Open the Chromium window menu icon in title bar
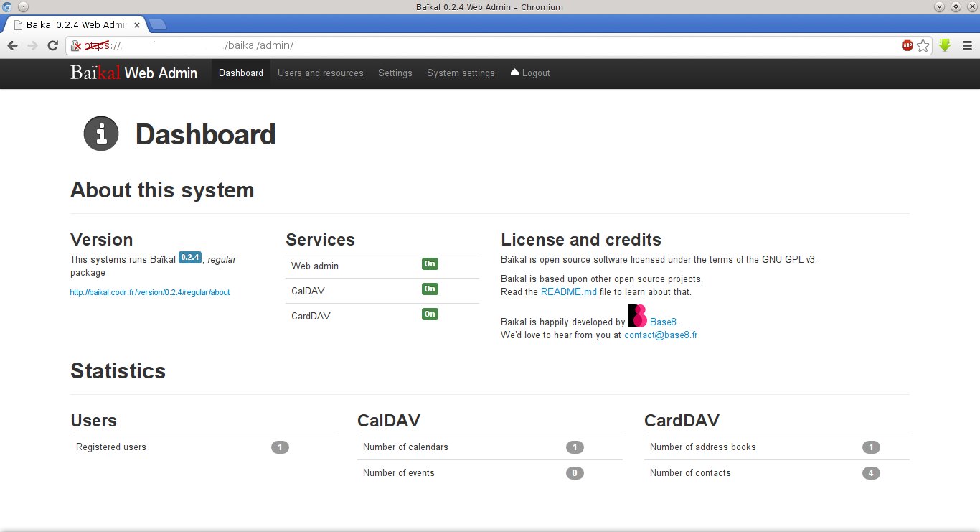The image size is (980, 532). click(7, 6)
